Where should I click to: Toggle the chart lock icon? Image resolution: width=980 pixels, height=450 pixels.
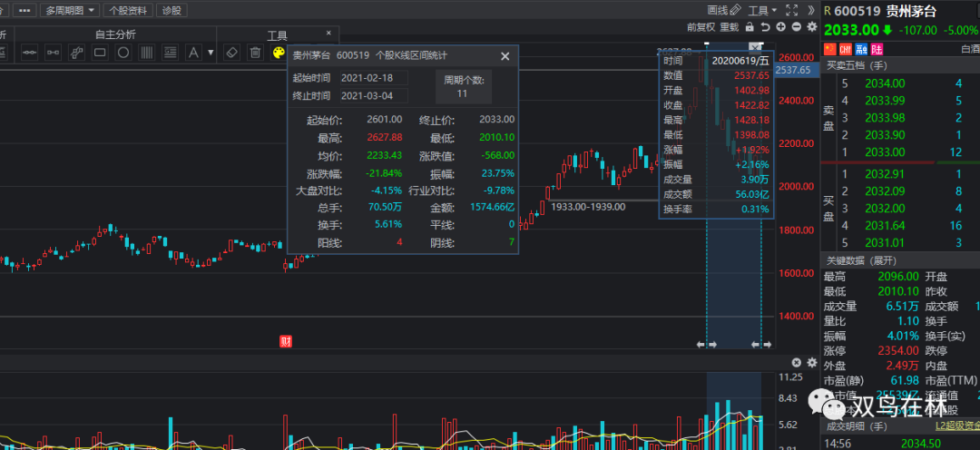750,27
